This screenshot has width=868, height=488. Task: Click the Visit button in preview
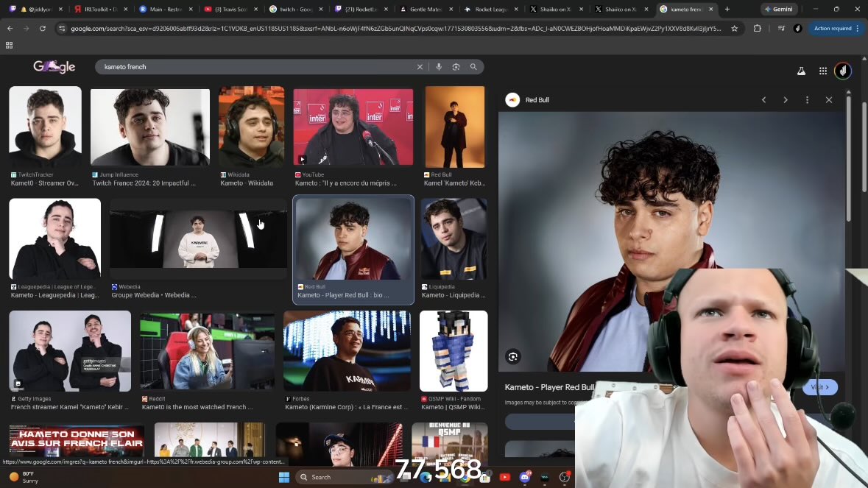point(820,387)
